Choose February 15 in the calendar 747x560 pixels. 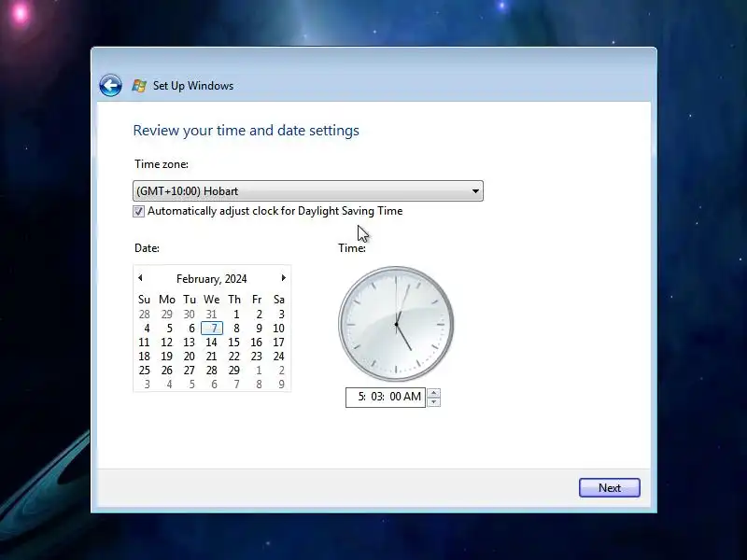pyautogui.click(x=234, y=343)
